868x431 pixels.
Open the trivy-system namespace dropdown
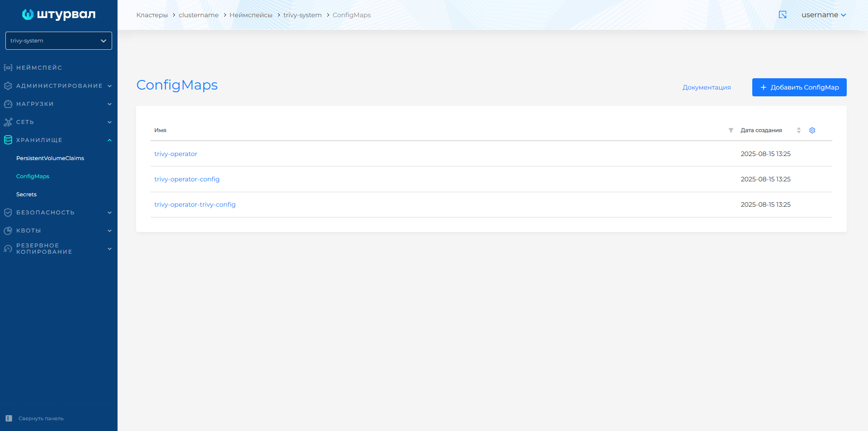point(59,41)
